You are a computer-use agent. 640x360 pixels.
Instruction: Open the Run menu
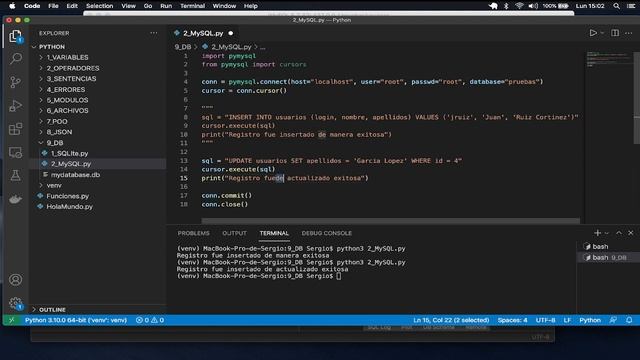point(166,6)
